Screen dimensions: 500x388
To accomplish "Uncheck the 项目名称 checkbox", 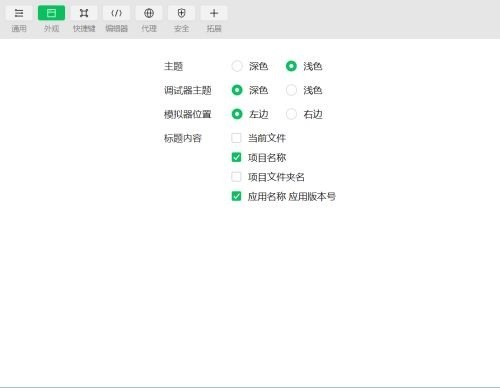I will tap(236, 157).
